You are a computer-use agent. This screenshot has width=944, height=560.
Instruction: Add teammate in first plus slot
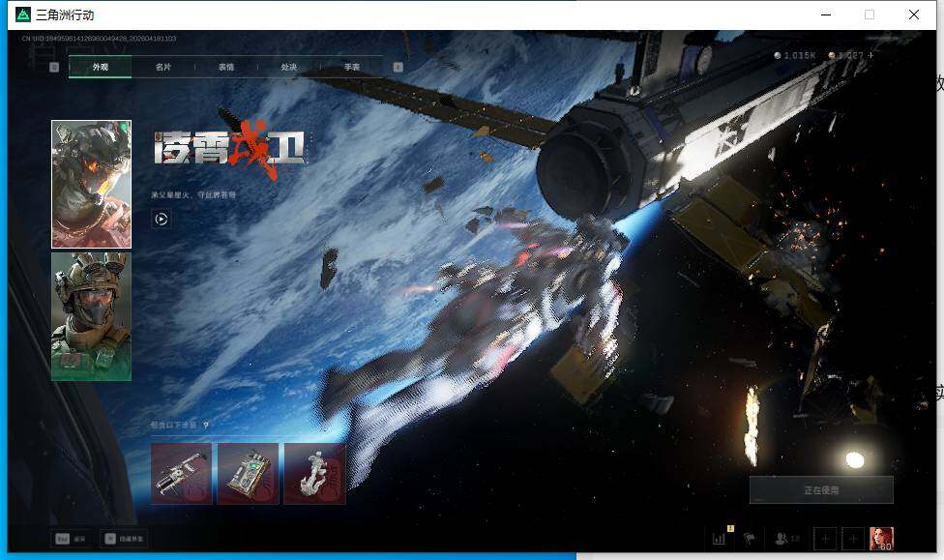[825, 539]
